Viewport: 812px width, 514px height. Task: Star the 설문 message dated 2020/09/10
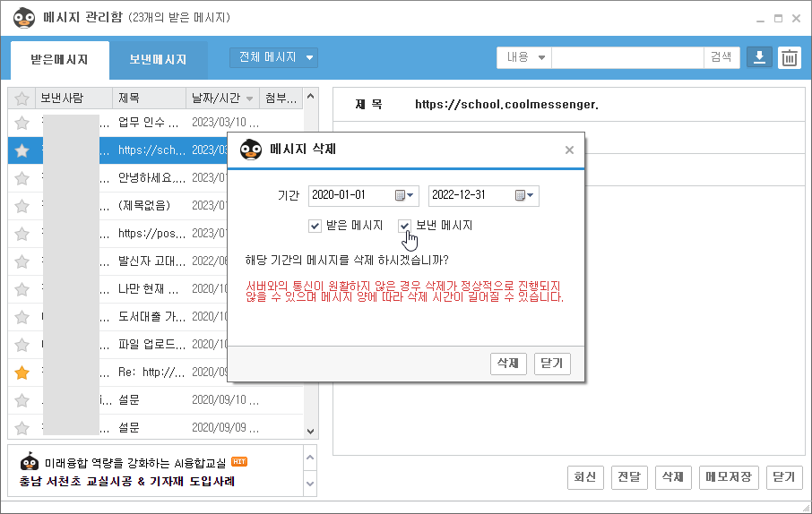tap(22, 399)
